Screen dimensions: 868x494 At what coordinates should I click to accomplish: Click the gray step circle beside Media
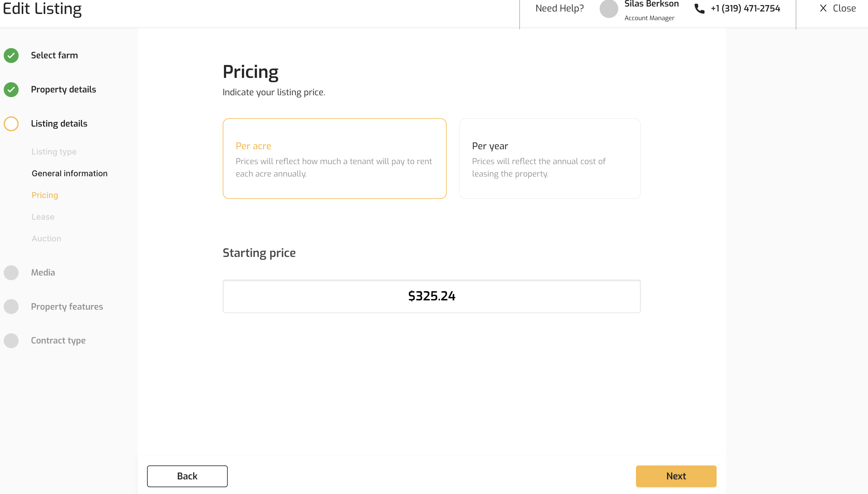coord(11,273)
